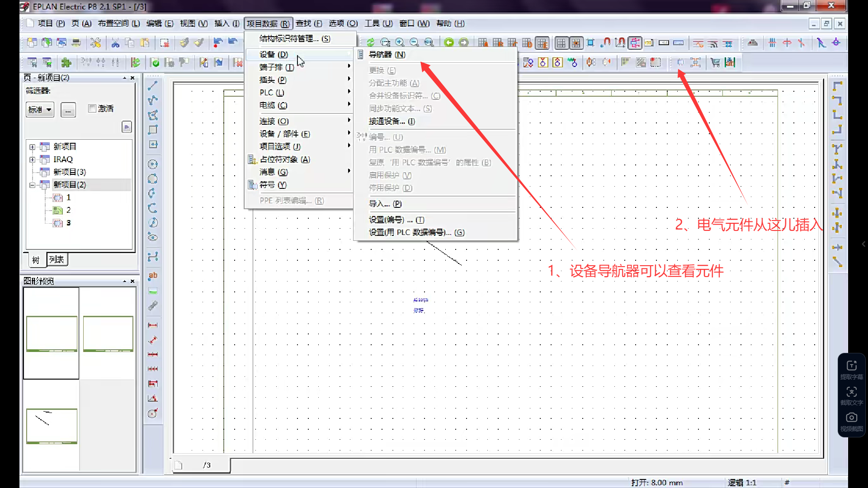Click the bottom-left page preview thumbnail
The width and height of the screenshot is (868, 488).
(52, 426)
